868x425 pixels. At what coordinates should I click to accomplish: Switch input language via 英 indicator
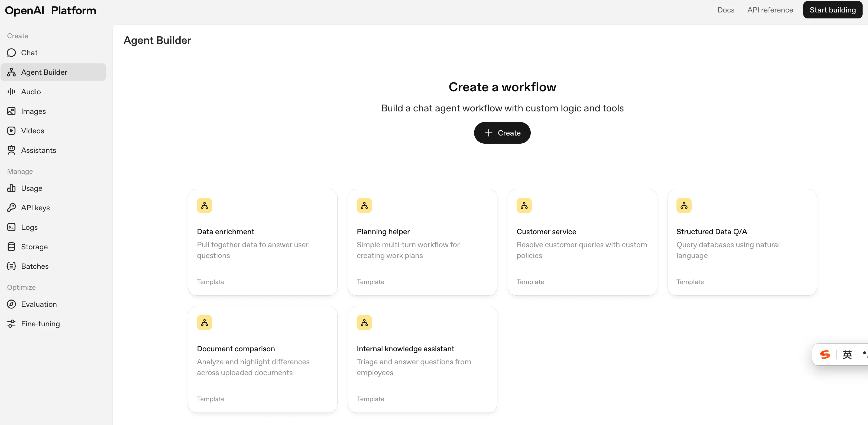tap(847, 354)
